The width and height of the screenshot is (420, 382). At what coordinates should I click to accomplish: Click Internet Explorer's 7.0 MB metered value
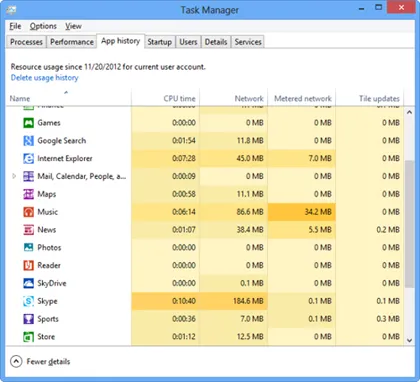(320, 159)
